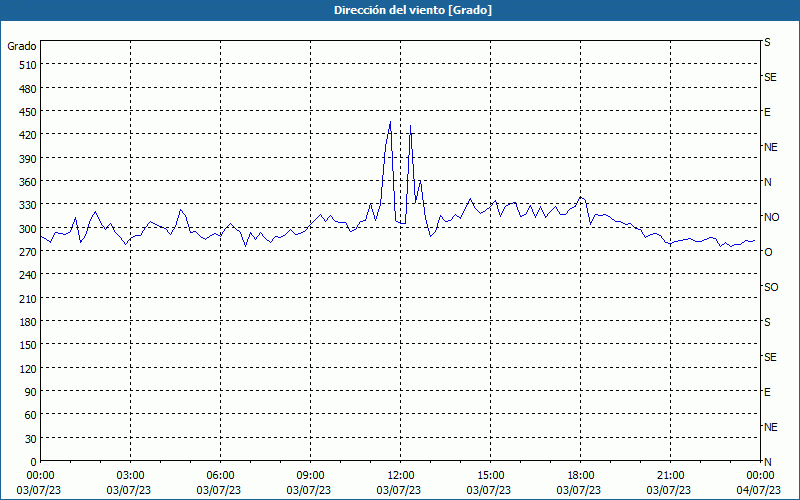
Task: Click the 360 value on the axis
Action: [28, 182]
